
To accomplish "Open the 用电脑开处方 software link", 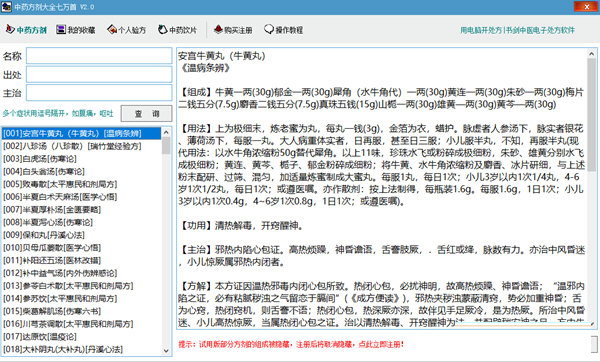I will click(x=517, y=30).
